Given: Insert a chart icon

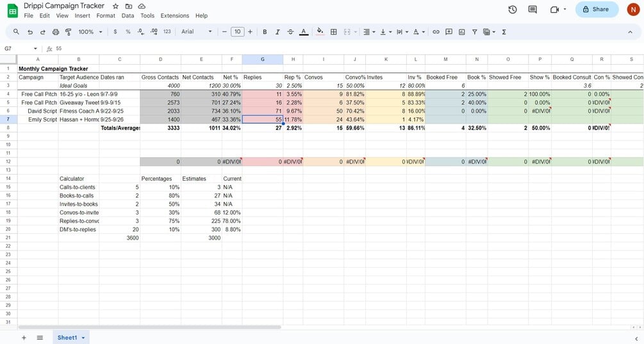Looking at the screenshot, I should click(x=461, y=31).
